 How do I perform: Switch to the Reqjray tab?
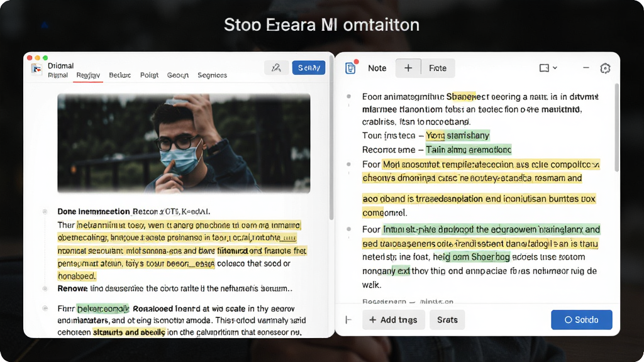pos(88,75)
